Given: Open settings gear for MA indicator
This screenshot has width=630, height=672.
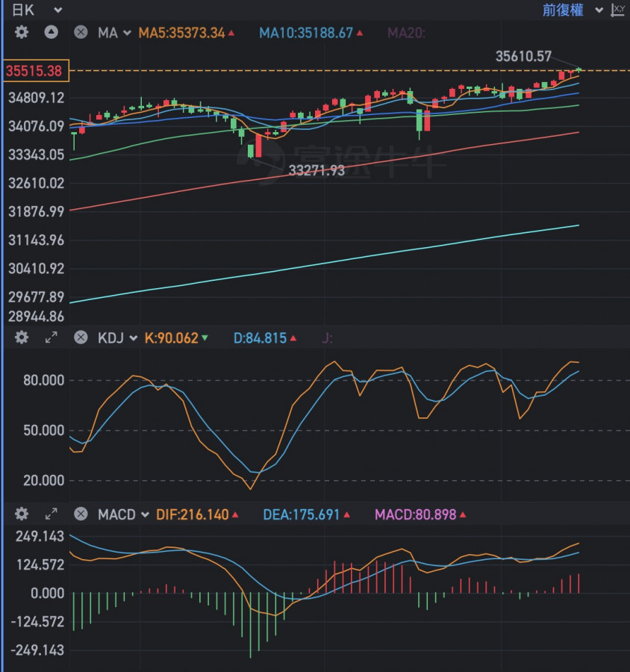Looking at the screenshot, I should [22, 32].
